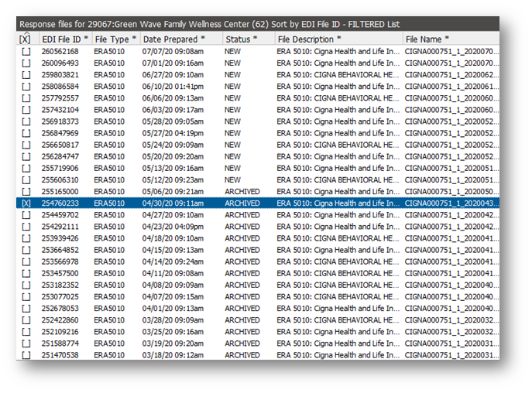532x393 pixels.
Task: Select the ARCHIVED status of file 254459702
Action: 242,214
